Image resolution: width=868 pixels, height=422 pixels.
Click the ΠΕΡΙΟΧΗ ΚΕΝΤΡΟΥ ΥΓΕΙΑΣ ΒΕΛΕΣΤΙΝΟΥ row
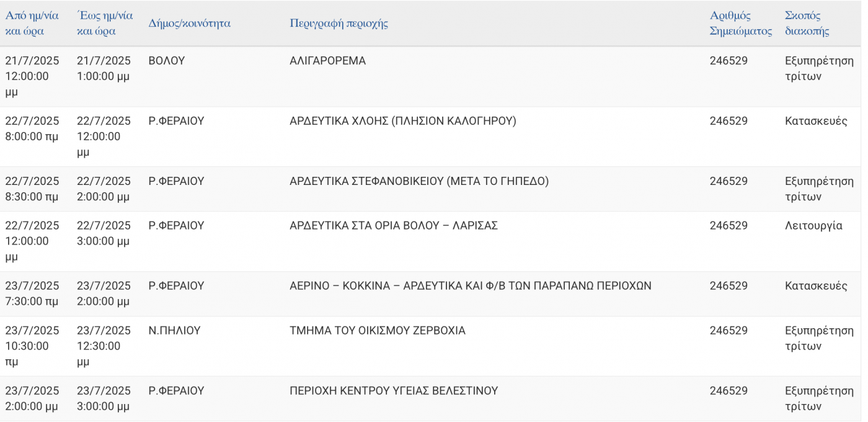click(430, 398)
